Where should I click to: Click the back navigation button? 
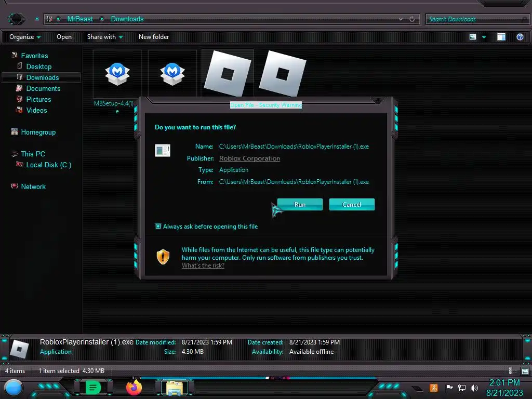tap(16, 19)
